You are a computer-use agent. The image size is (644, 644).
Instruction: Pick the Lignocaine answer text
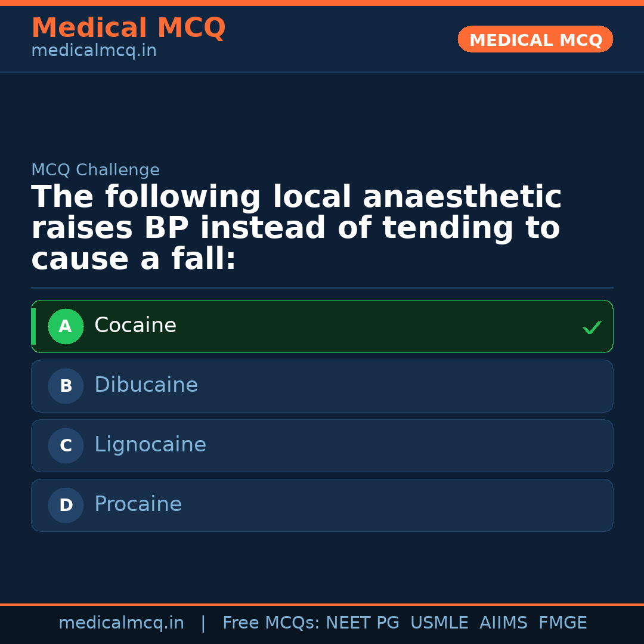(150, 445)
